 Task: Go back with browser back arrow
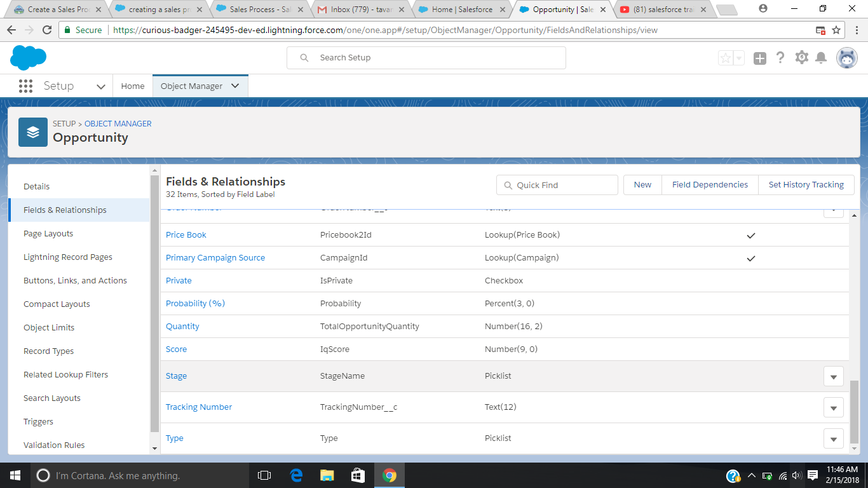tap(11, 30)
